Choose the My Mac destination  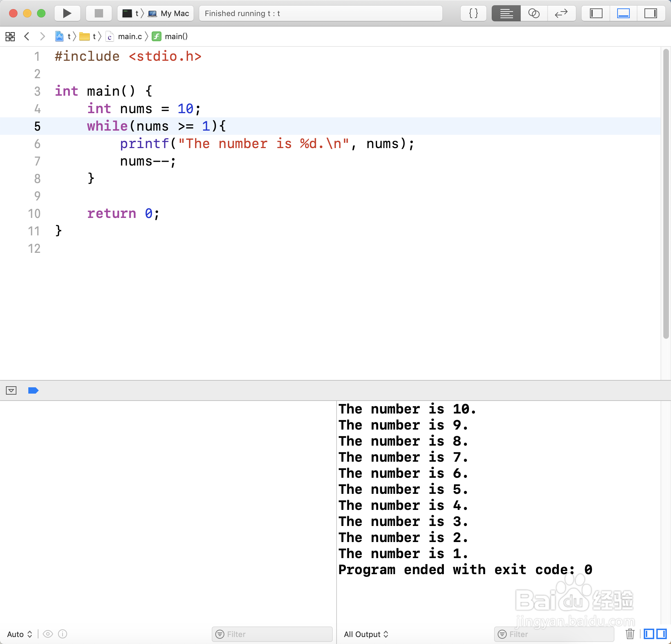click(174, 13)
